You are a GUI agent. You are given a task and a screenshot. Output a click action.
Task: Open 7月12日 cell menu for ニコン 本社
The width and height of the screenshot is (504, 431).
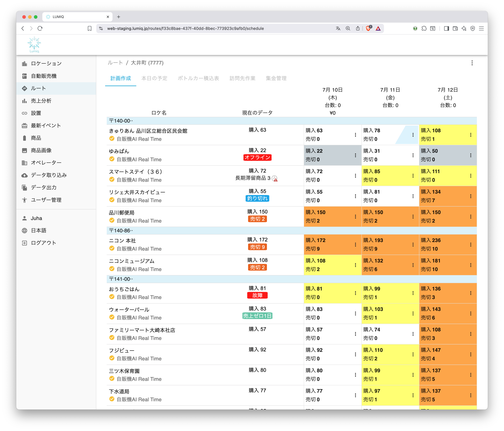471,245
